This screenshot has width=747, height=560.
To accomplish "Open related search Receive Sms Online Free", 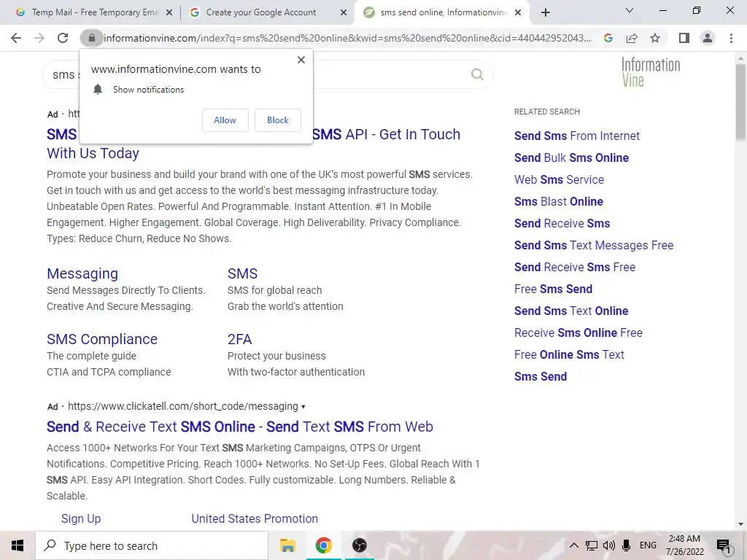I will coord(578,332).
